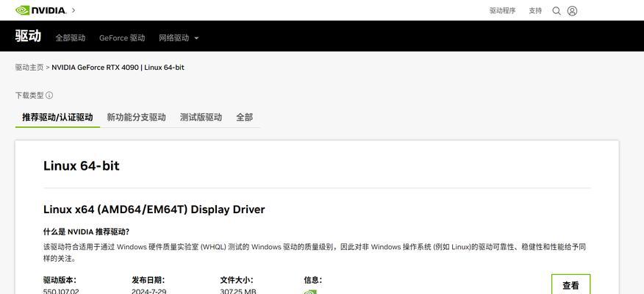Open the 驱动程序 top link
Image resolution: width=644 pixels, height=294 pixels.
coord(502,11)
